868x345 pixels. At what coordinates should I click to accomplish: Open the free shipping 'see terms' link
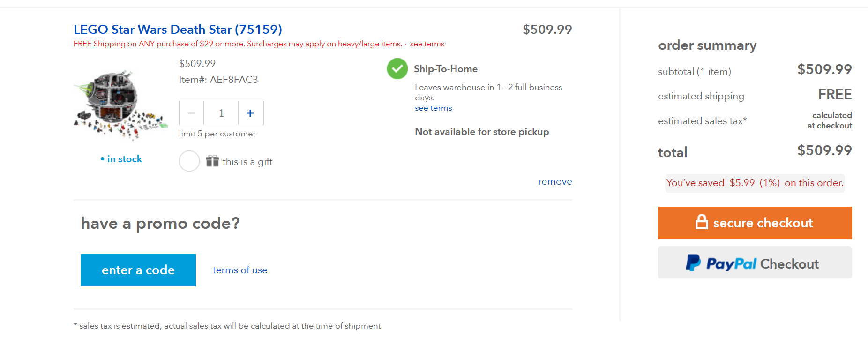coord(427,44)
